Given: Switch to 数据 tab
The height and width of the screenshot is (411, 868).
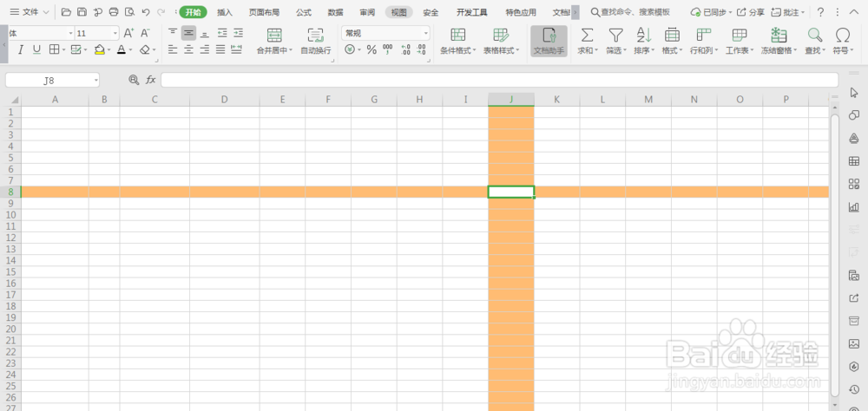Looking at the screenshot, I should 335,12.
